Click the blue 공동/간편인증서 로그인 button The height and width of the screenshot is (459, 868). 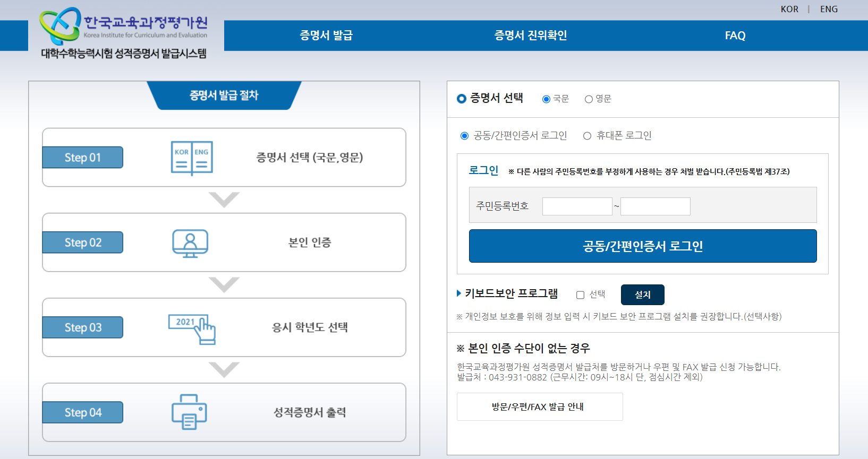[643, 246]
